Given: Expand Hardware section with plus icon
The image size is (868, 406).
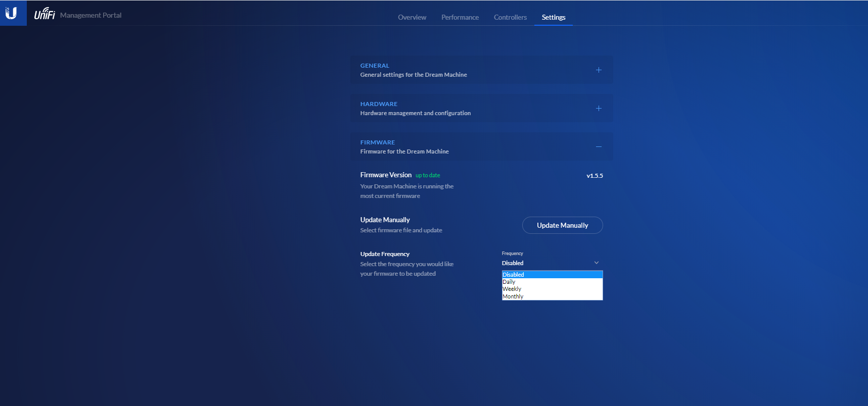Looking at the screenshot, I should 599,109.
